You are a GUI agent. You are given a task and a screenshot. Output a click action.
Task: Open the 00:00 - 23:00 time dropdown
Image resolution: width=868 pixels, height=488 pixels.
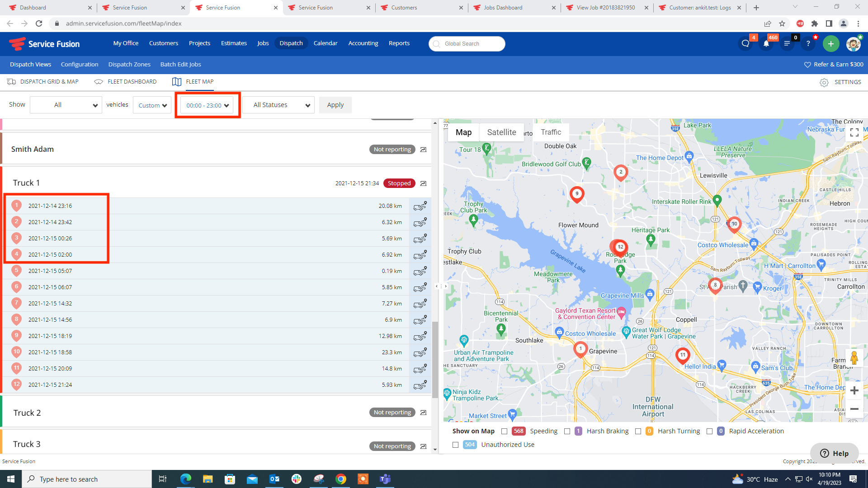pyautogui.click(x=208, y=105)
